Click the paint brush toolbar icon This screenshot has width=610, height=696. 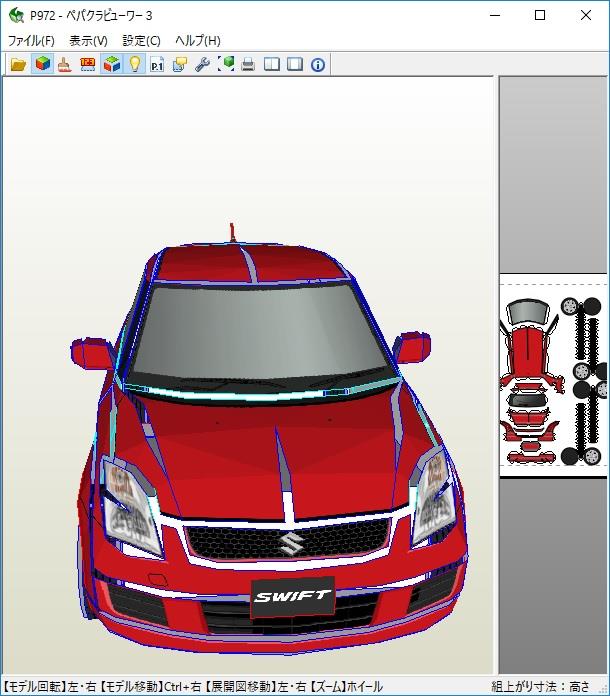[65, 65]
